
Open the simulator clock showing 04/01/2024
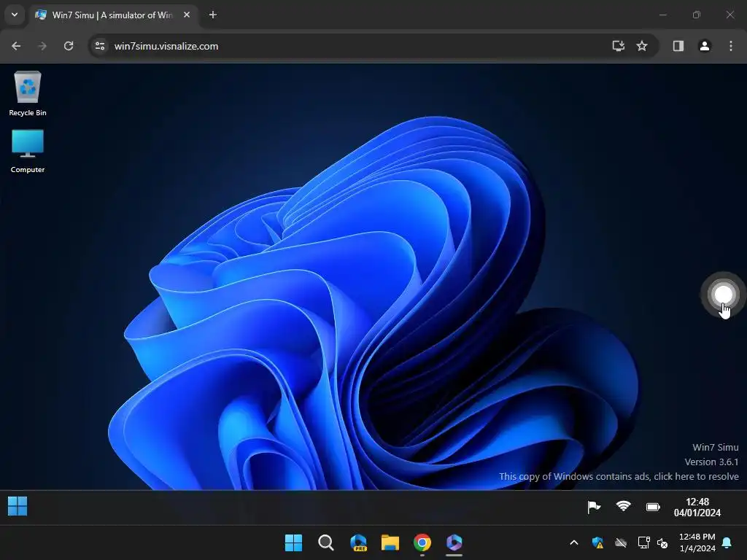[697, 507]
